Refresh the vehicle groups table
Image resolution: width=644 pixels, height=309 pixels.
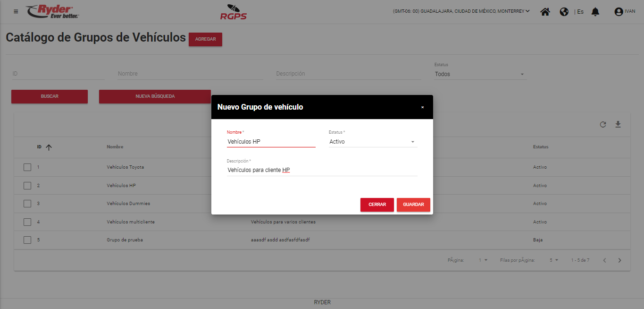click(602, 125)
